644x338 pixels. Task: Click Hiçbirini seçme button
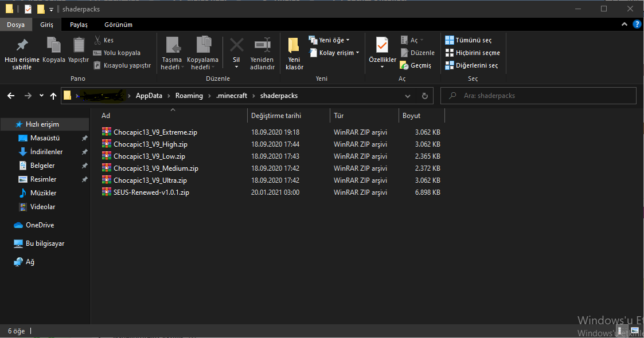coord(472,53)
